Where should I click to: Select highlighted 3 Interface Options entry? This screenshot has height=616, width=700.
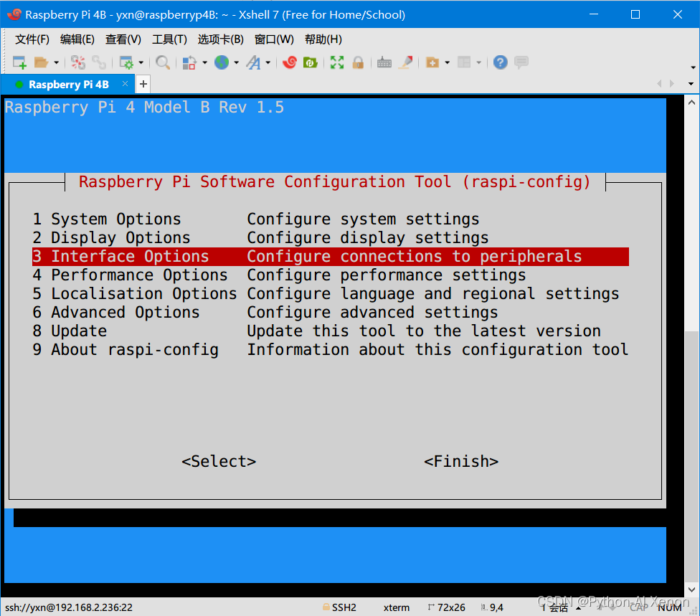(331, 257)
